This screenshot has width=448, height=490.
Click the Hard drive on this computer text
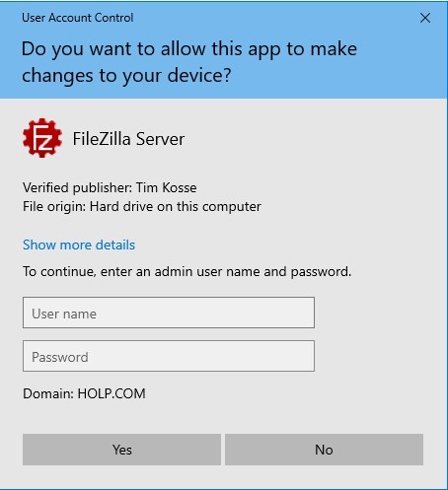point(176,207)
